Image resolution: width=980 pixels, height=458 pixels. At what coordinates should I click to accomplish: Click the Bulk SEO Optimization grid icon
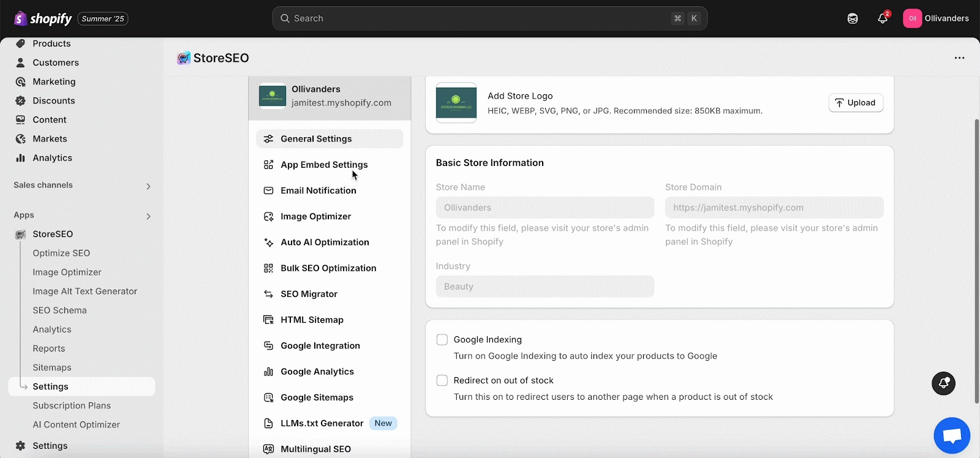coord(268,268)
